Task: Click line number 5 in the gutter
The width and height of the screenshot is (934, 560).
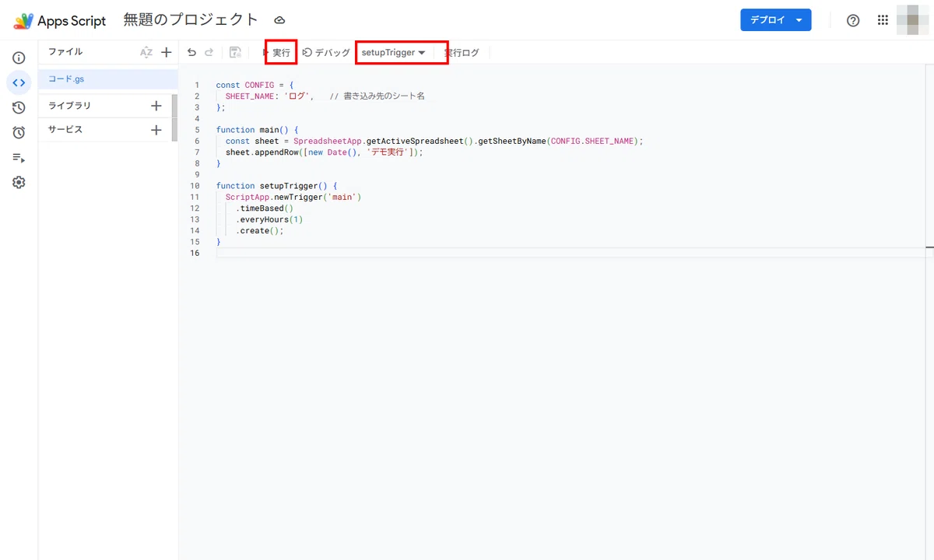Action: tap(198, 130)
